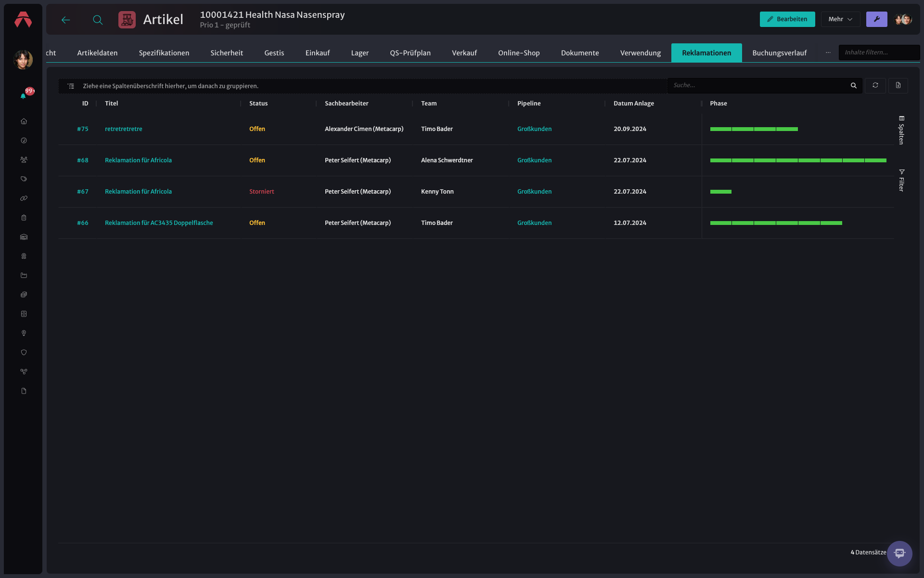Click phase progress bar of #68
This screenshot has height=578, width=924.
click(x=798, y=160)
